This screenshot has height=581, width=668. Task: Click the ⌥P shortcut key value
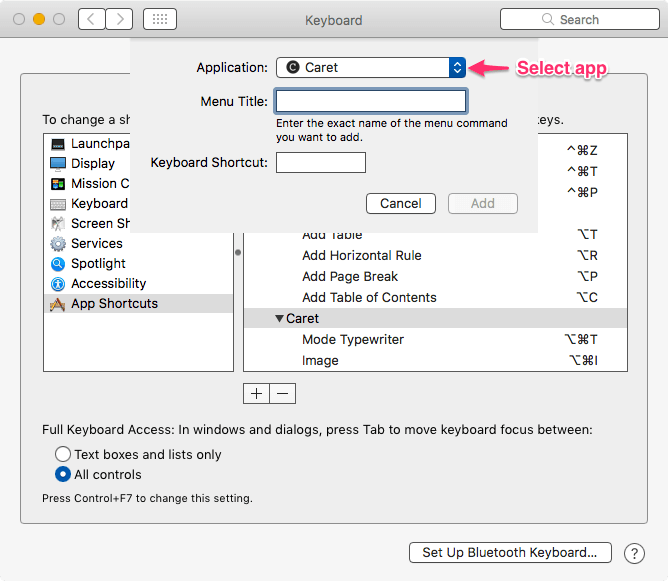[x=587, y=276]
